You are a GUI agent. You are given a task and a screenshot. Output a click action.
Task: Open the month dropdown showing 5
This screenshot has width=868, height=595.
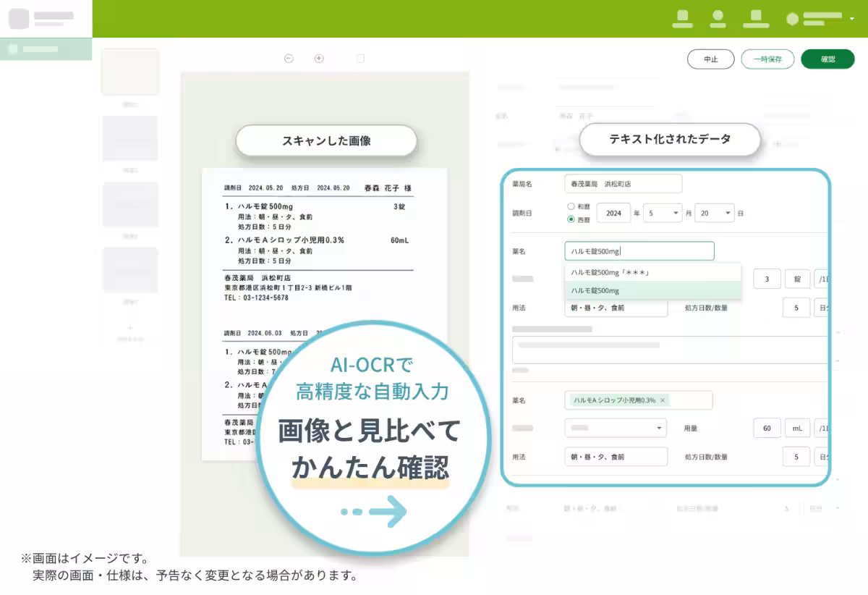[663, 213]
